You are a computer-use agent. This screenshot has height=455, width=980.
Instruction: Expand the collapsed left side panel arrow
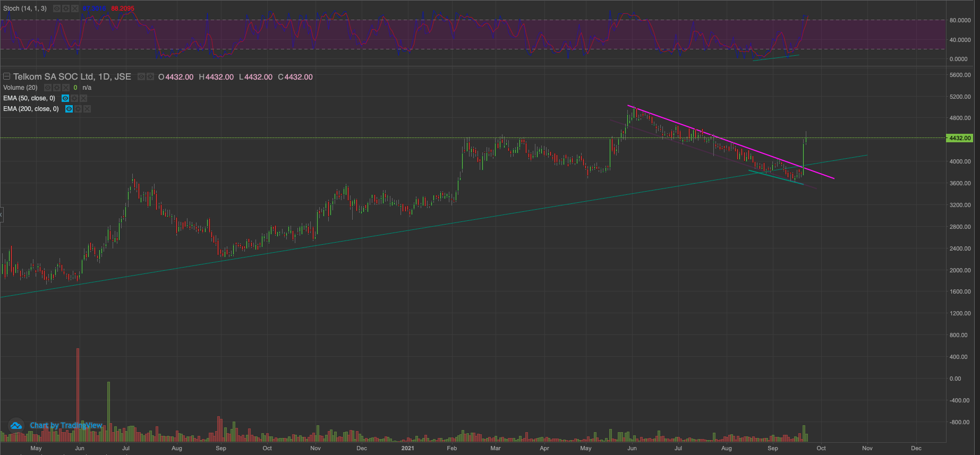coord(2,214)
